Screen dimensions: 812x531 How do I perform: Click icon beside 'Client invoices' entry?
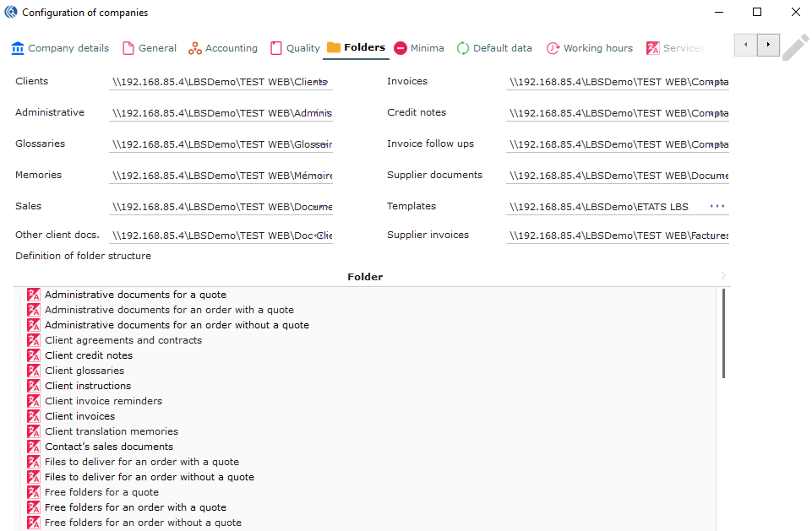point(34,416)
